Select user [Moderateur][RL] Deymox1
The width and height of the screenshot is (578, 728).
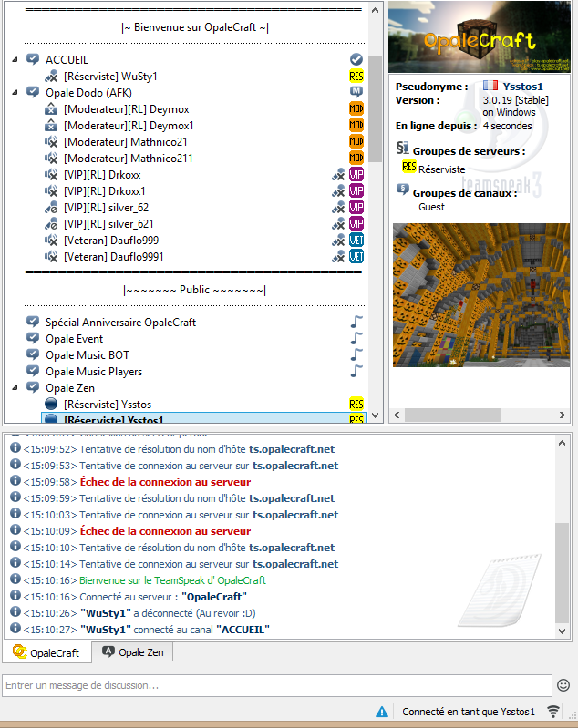pyautogui.click(x=129, y=126)
